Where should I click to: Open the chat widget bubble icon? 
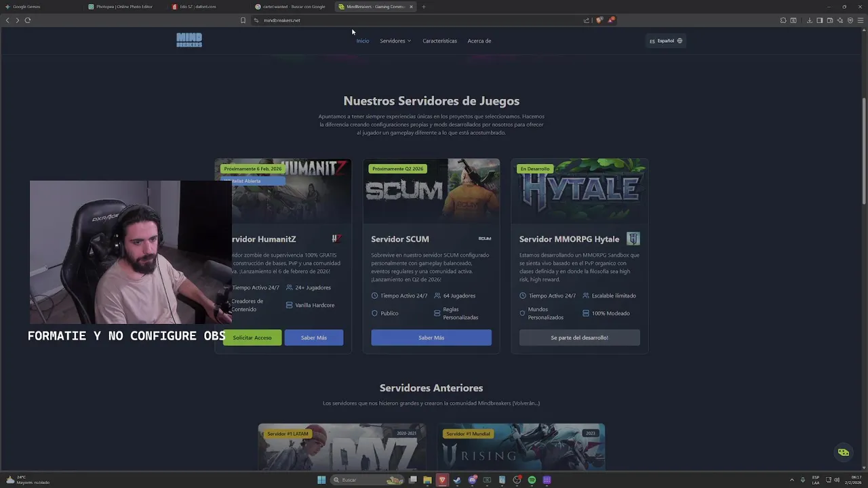click(x=844, y=452)
